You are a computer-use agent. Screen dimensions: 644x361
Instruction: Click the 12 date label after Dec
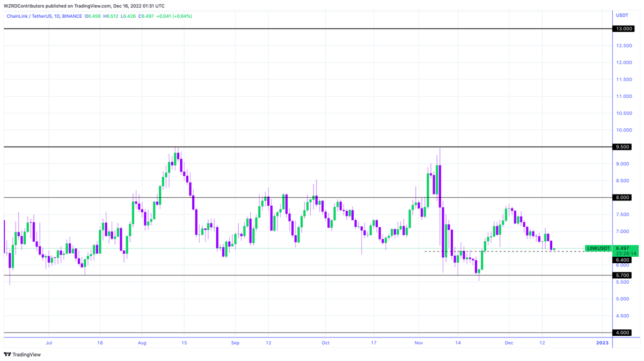point(542,342)
